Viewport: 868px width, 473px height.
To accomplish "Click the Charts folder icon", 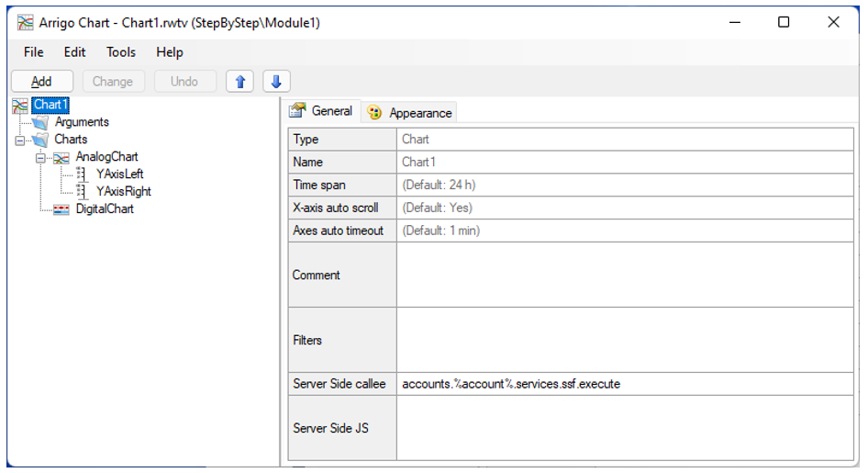I will (x=39, y=140).
